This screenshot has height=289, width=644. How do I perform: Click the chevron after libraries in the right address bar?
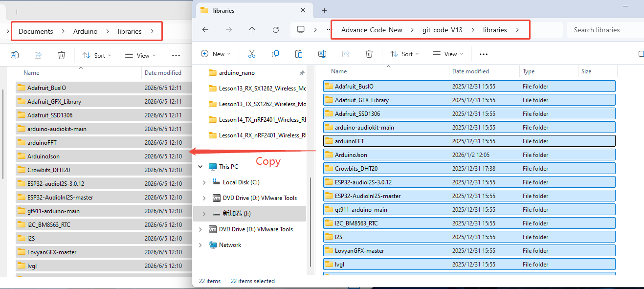pos(518,30)
